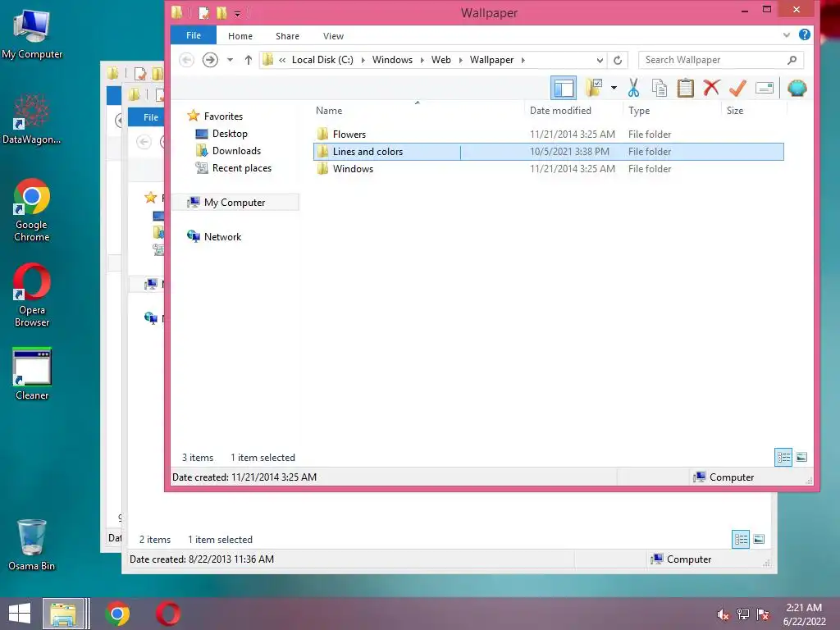The height and width of the screenshot is (630, 840).
Task: Click the Forward navigation arrow
Action: (210, 59)
